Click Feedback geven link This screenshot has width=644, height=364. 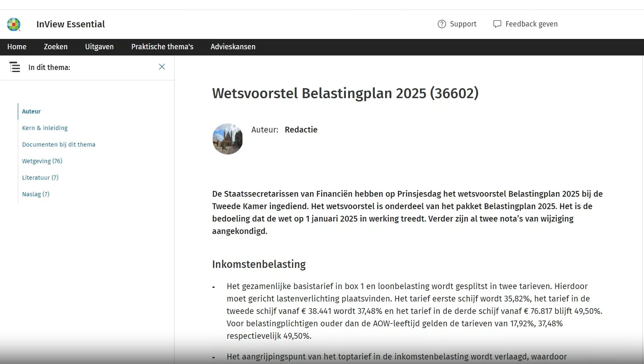(531, 24)
